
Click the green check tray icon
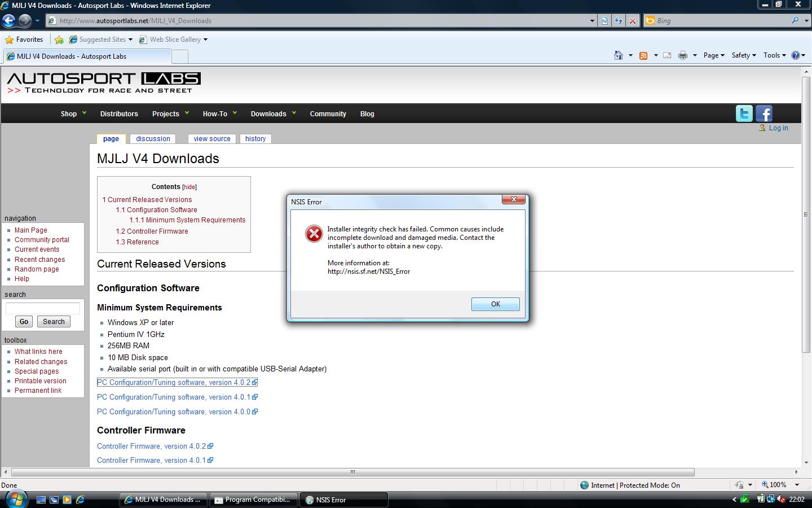tap(745, 499)
